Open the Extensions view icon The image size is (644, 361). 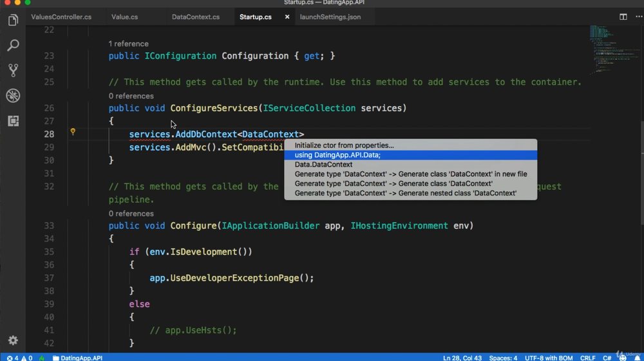[x=13, y=120]
